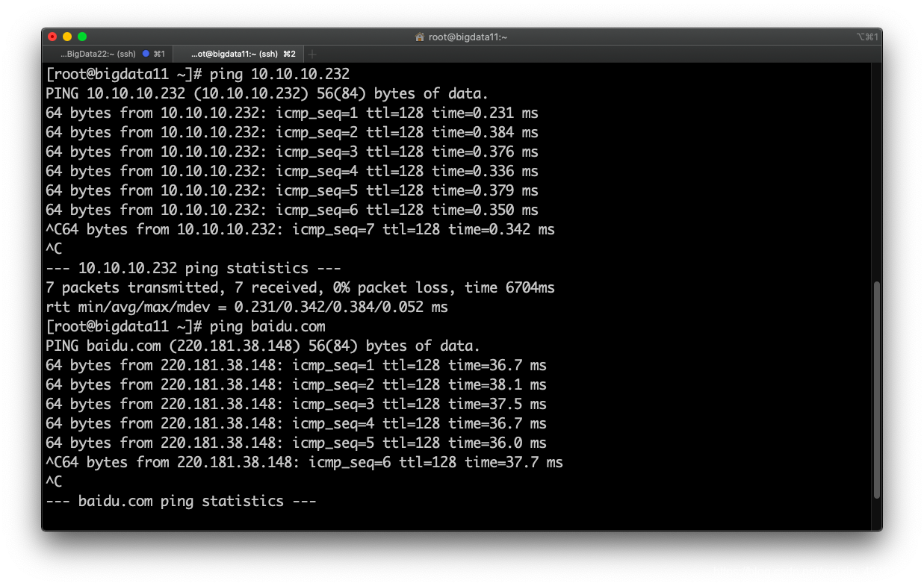Click the vertical scrollbar thumb in terminal

point(877,389)
